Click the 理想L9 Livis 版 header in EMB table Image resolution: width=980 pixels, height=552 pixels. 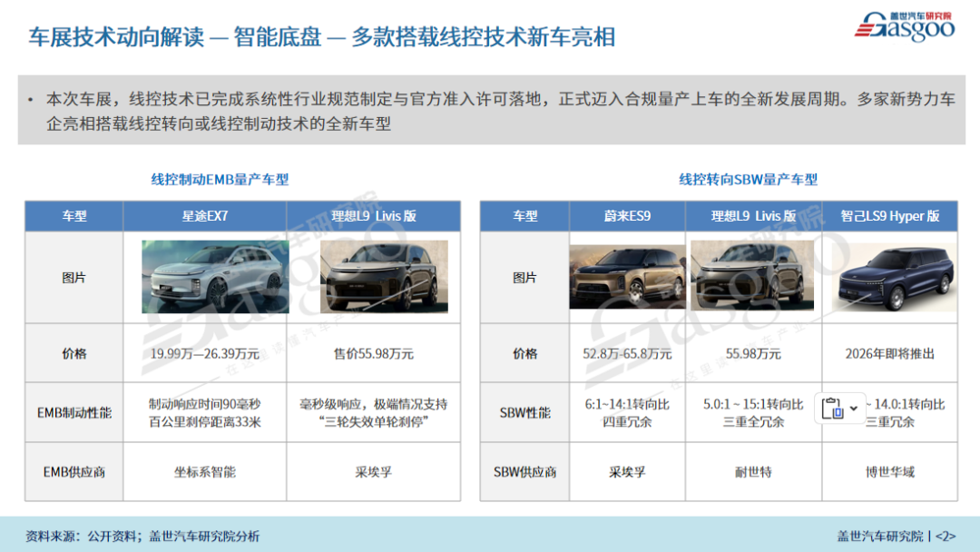point(374,216)
